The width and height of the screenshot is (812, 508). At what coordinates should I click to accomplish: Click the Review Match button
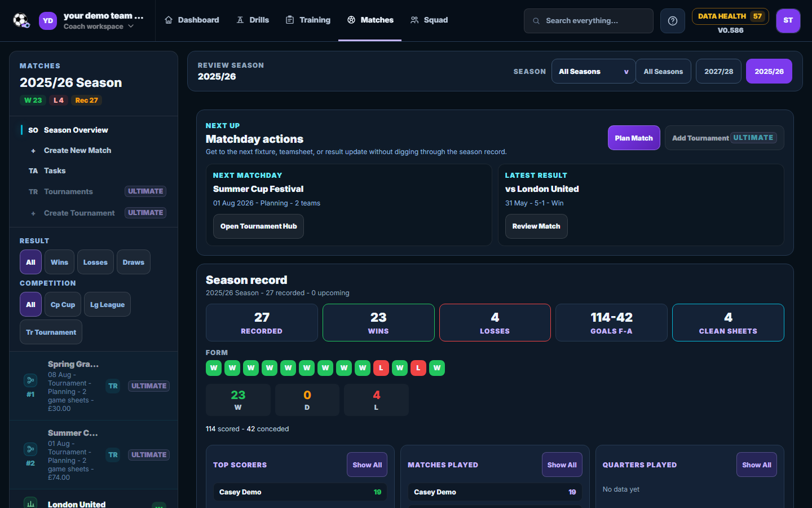click(x=536, y=226)
